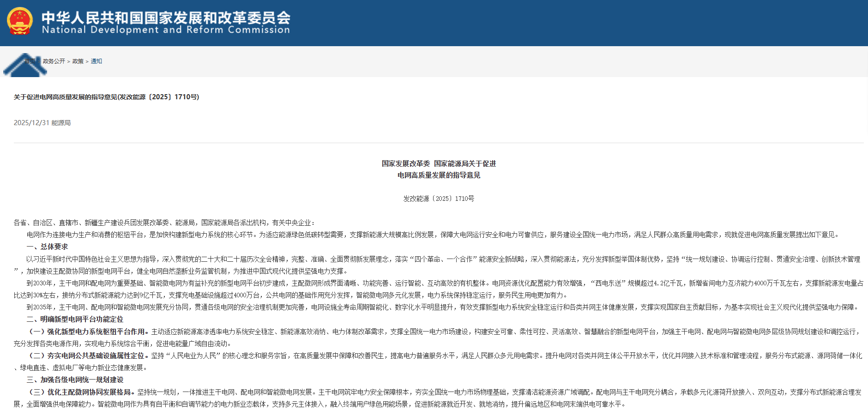
Task: Click the salutation line starting 各省、自治区
Action: pos(164,223)
